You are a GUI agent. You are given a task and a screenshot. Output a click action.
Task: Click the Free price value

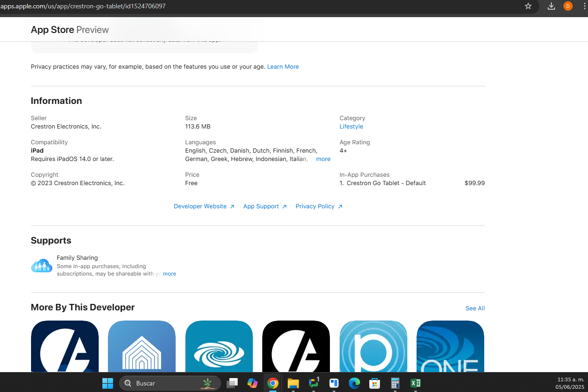pyautogui.click(x=191, y=183)
